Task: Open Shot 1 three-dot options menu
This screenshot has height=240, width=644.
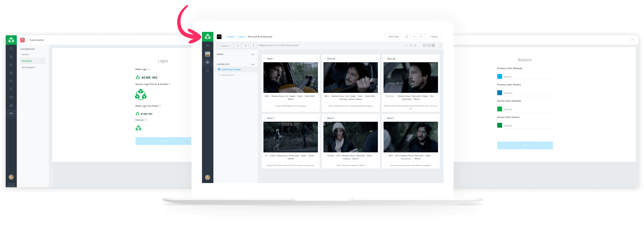Action: pyautogui.click(x=317, y=59)
